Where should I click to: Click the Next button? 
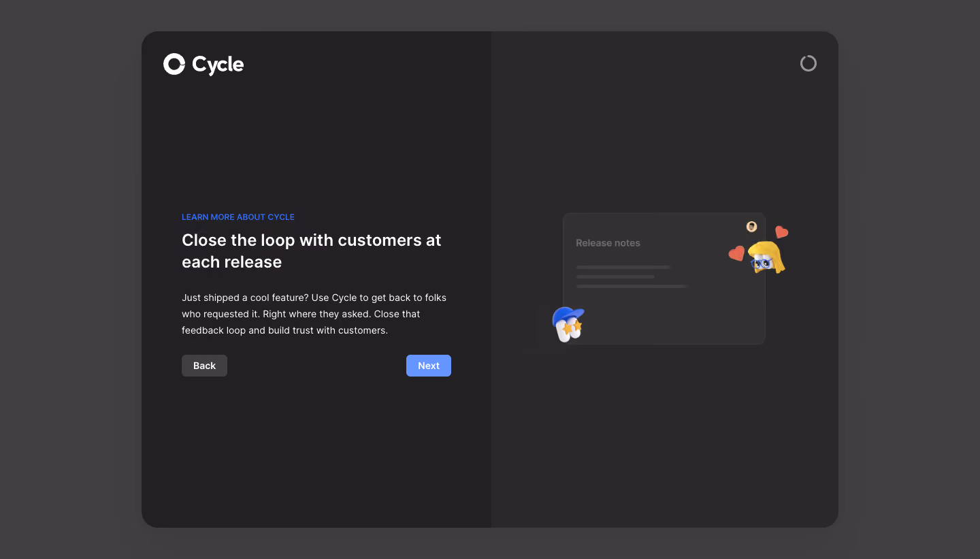click(x=429, y=366)
